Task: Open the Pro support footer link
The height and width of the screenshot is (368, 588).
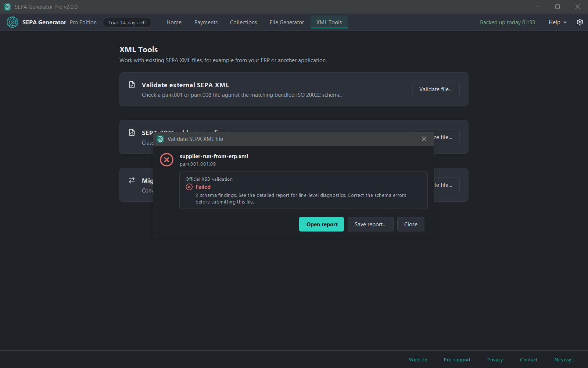Action: tap(457, 360)
